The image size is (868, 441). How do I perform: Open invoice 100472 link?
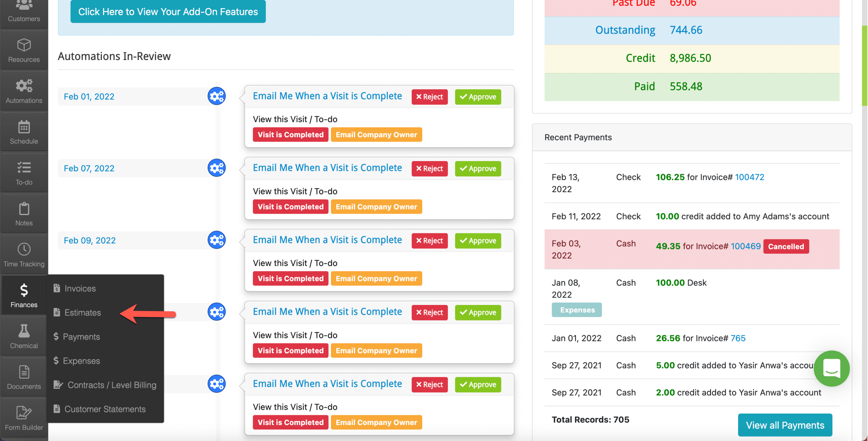pyautogui.click(x=749, y=177)
